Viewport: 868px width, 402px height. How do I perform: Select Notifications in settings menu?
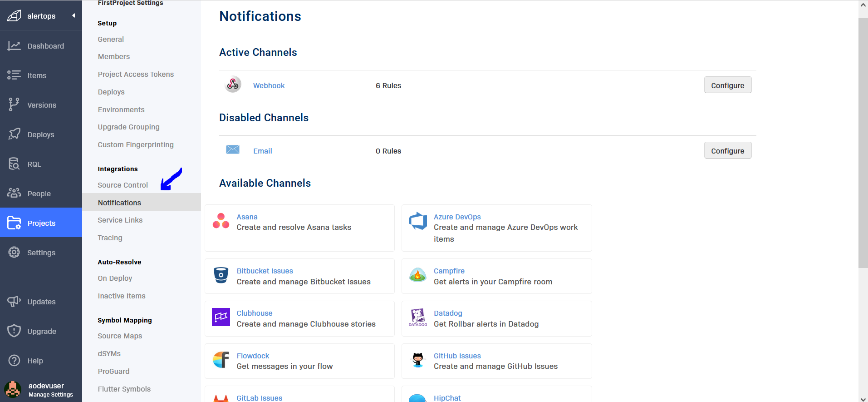pos(142,202)
